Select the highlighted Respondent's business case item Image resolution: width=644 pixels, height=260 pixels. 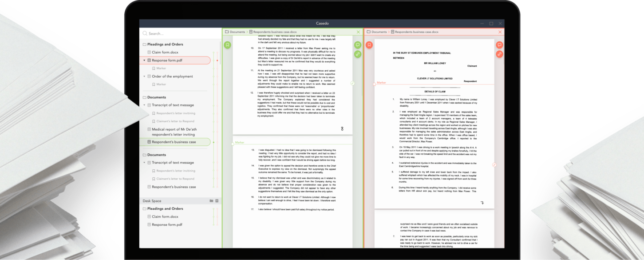pyautogui.click(x=174, y=142)
